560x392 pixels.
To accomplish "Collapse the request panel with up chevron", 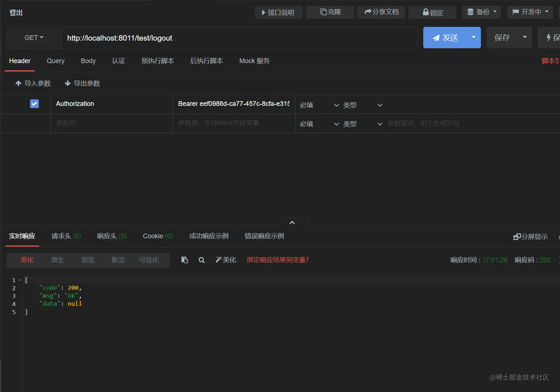I will coord(292,222).
